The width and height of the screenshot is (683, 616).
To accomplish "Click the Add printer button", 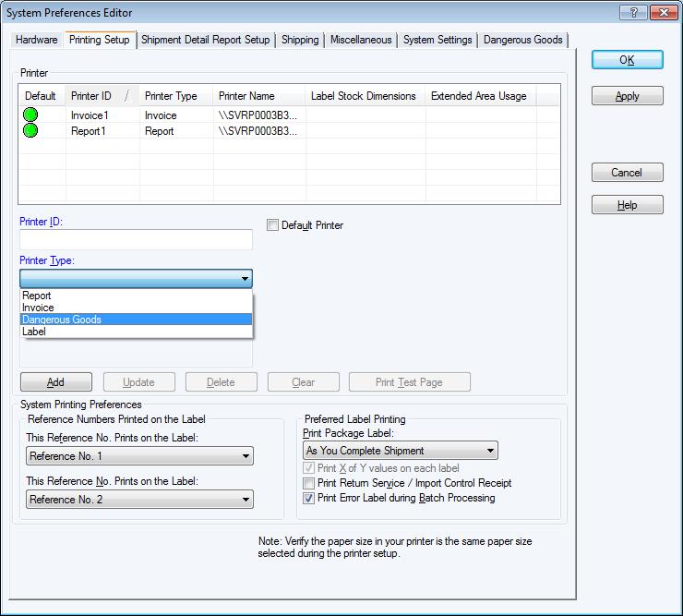I will [x=56, y=382].
